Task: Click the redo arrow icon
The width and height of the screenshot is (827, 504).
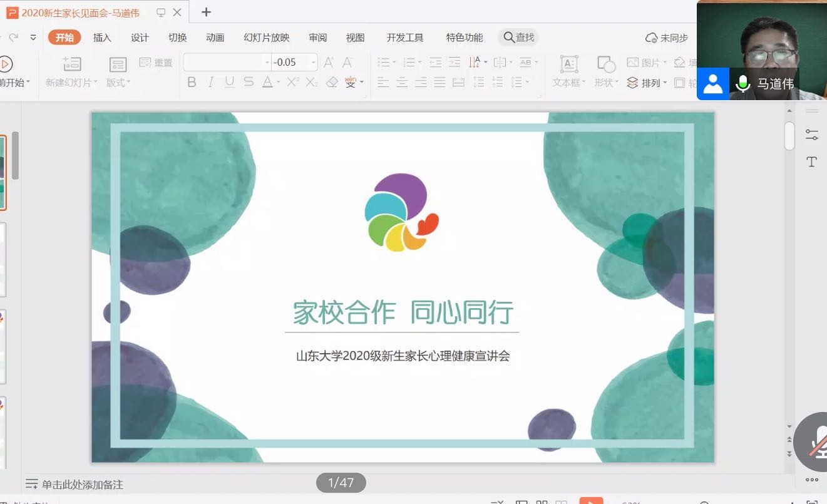Action: pyautogui.click(x=14, y=38)
